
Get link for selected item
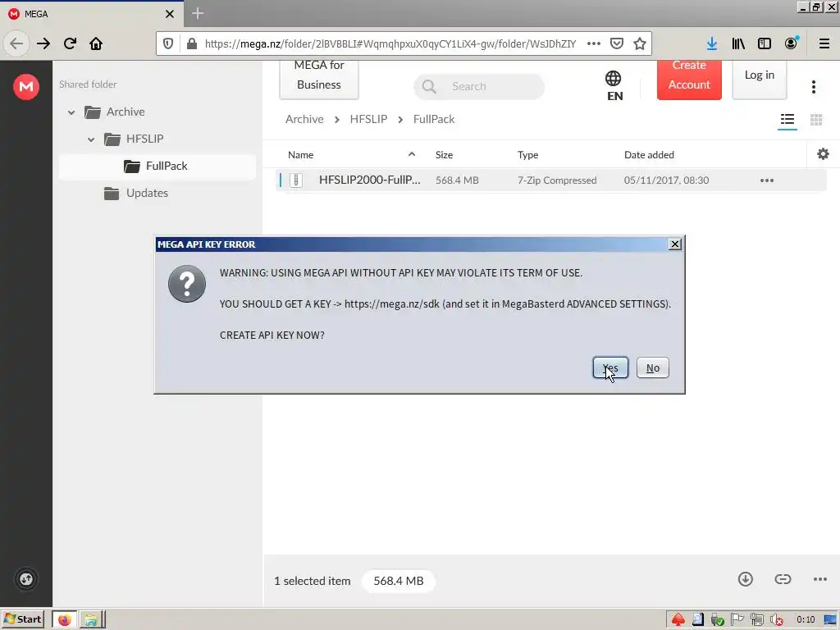[x=783, y=579]
